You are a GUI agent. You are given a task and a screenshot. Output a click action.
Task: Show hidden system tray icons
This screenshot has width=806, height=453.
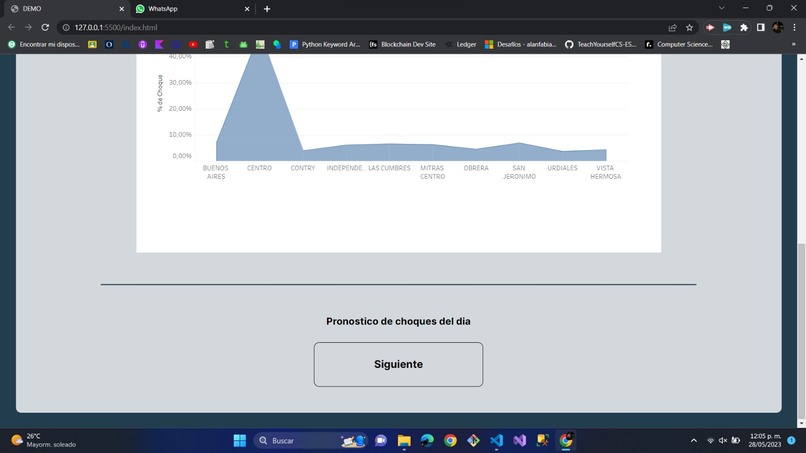point(693,441)
